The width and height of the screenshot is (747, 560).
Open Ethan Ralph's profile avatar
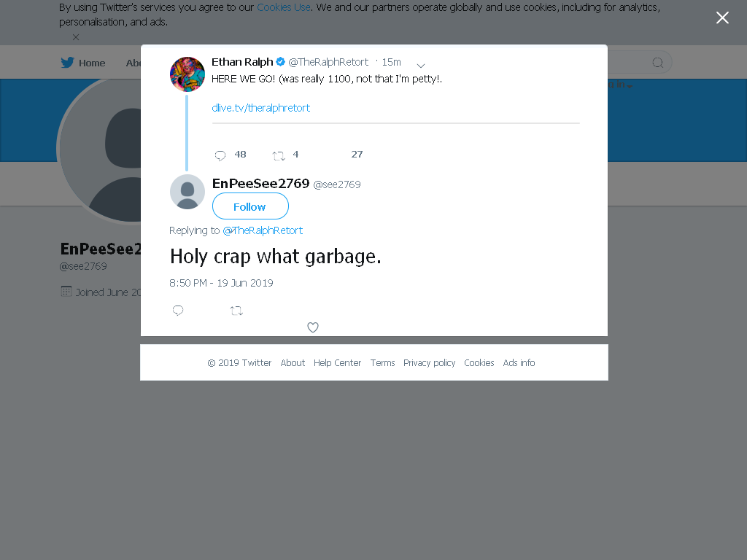187,74
